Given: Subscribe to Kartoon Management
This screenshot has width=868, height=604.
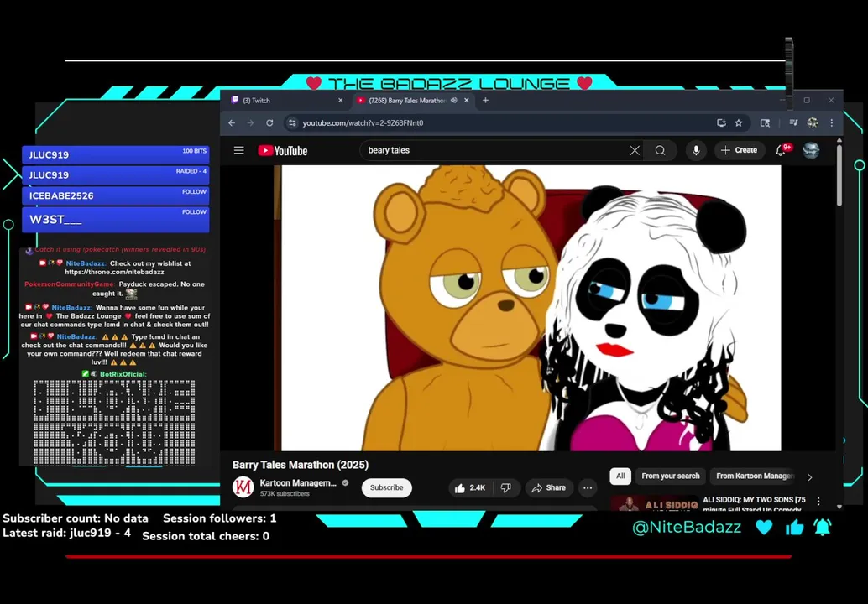Looking at the screenshot, I should (386, 488).
